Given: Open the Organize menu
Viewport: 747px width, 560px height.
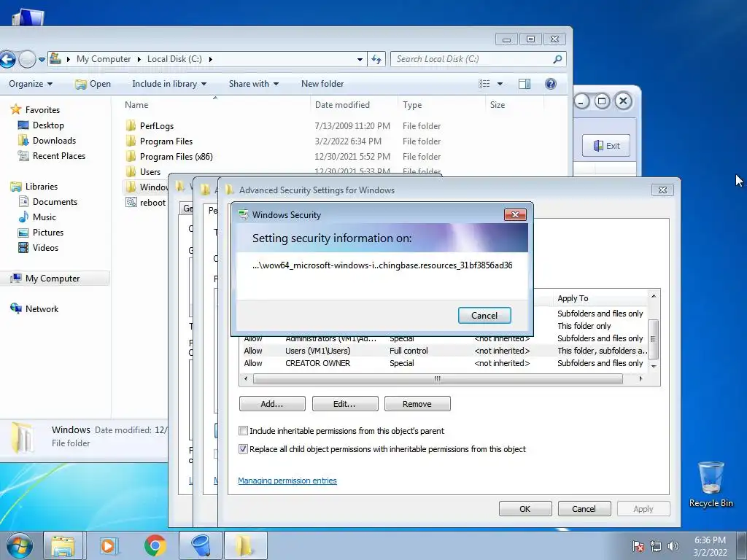Looking at the screenshot, I should pyautogui.click(x=31, y=84).
